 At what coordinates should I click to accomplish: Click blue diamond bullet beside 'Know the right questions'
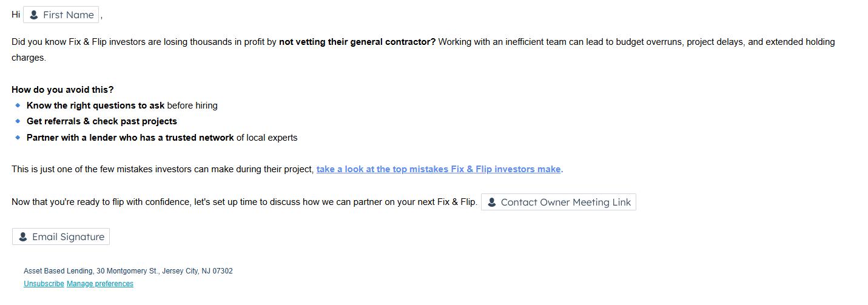[x=18, y=106]
